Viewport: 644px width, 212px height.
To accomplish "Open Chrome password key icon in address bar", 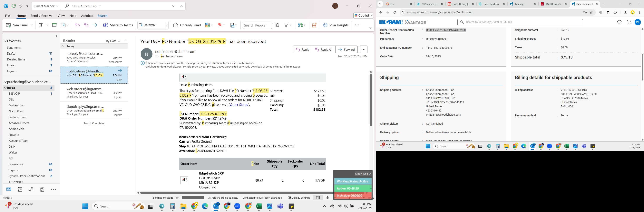I will pyautogui.click(x=584, y=12).
